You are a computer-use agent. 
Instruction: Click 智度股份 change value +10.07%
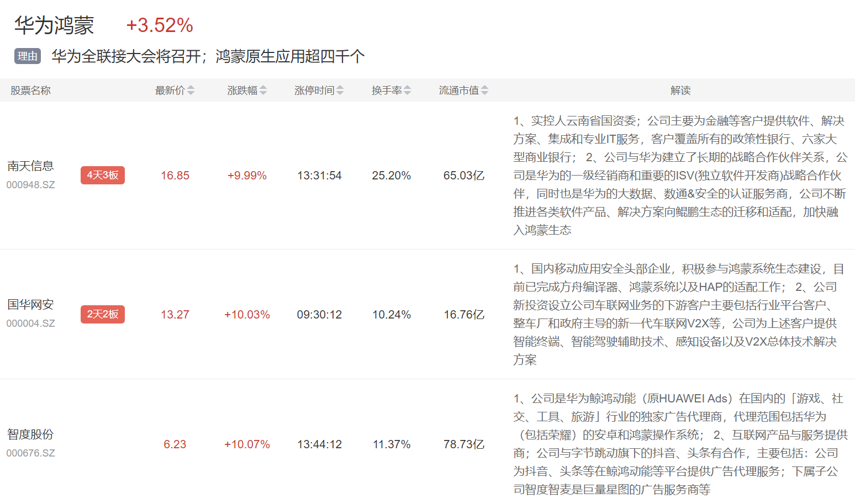tap(247, 444)
